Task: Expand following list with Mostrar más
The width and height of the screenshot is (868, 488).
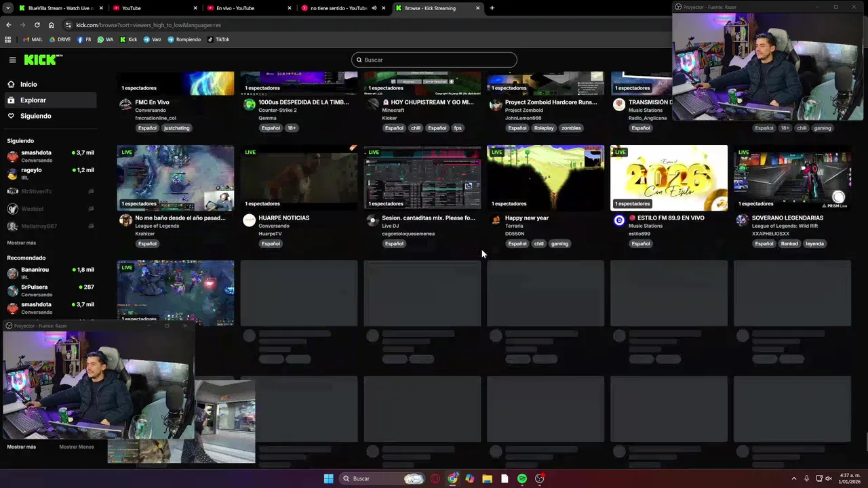Action: pyautogui.click(x=21, y=243)
